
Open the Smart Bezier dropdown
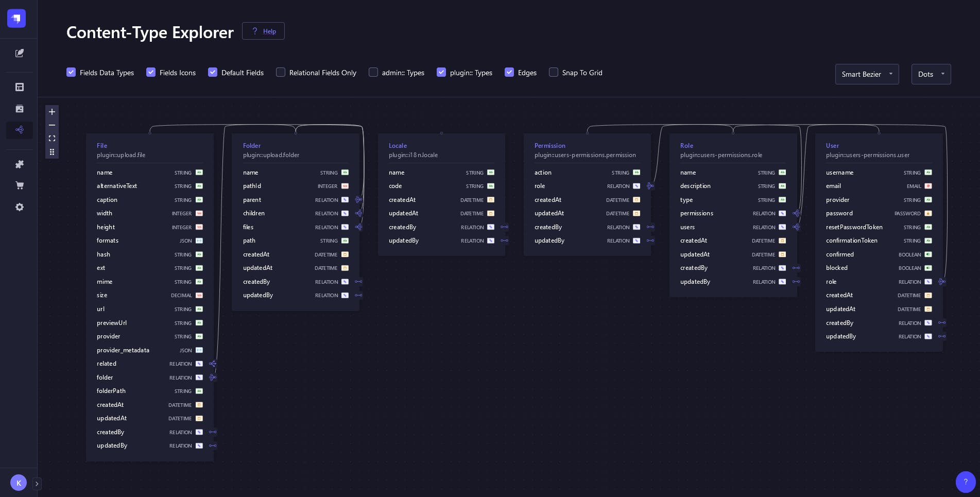867,74
